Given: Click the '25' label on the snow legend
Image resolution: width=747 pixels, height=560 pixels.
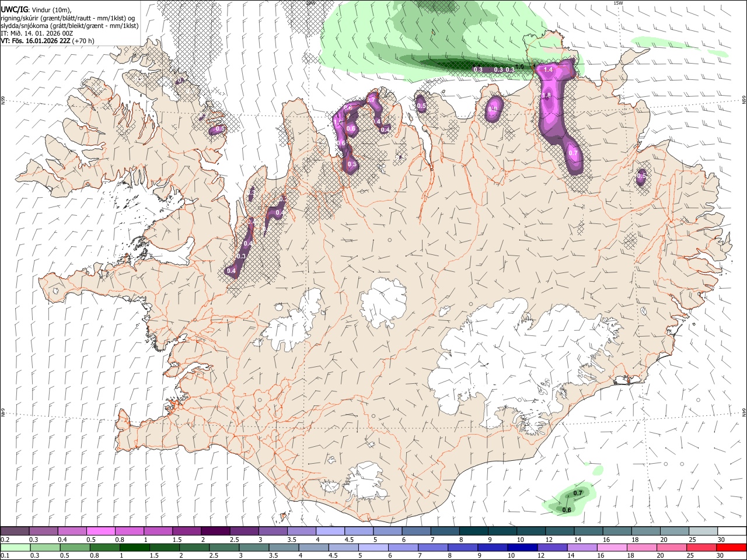Looking at the screenshot, I should pos(692,540).
